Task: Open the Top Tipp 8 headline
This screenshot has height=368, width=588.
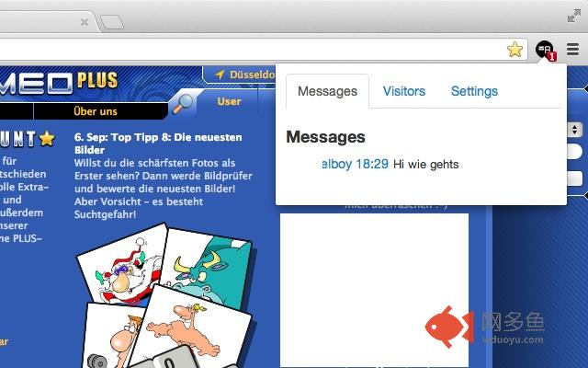Action: [158, 144]
